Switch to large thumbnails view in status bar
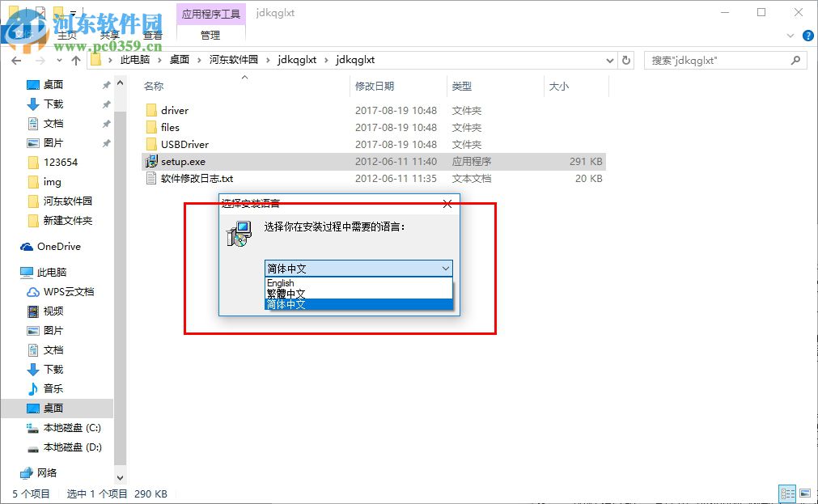 click(x=806, y=493)
